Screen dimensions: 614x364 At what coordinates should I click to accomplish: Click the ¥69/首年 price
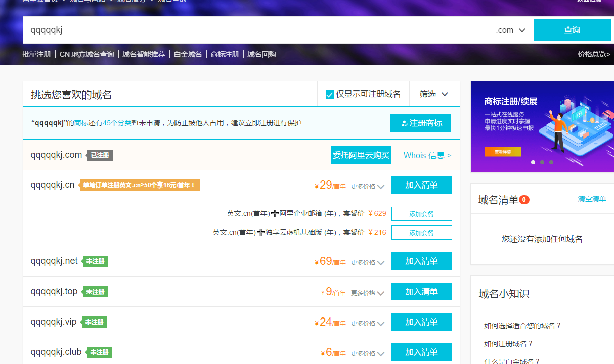(330, 261)
